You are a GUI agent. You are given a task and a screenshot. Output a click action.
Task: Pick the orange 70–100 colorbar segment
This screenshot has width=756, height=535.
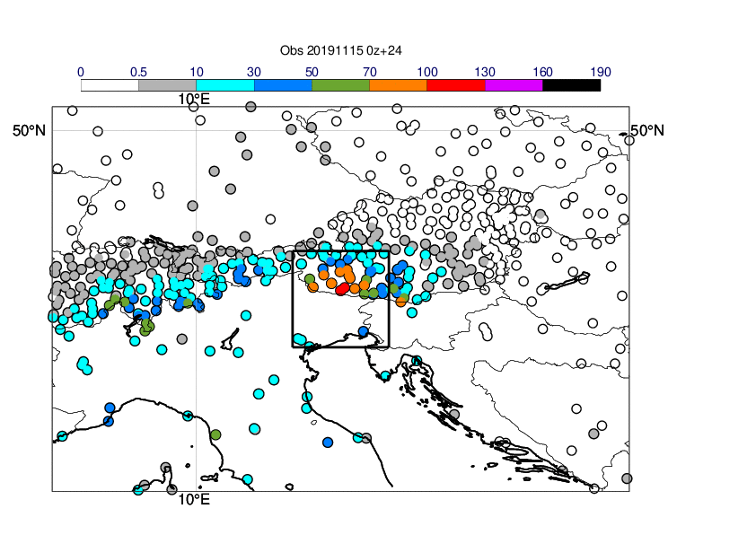tap(399, 85)
